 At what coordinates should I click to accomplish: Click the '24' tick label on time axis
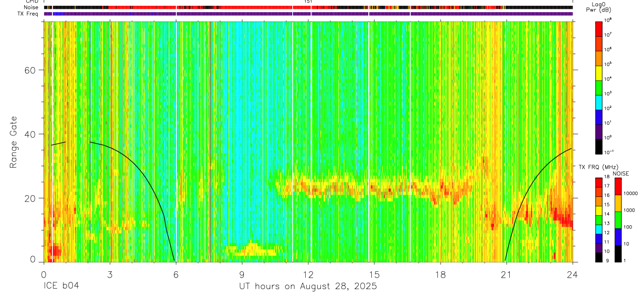coord(573,274)
